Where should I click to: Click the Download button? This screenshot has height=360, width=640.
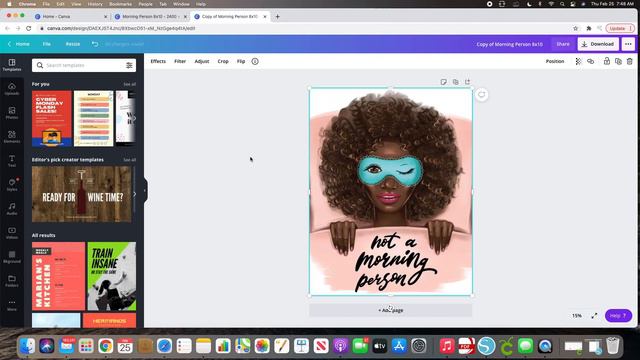pos(598,44)
